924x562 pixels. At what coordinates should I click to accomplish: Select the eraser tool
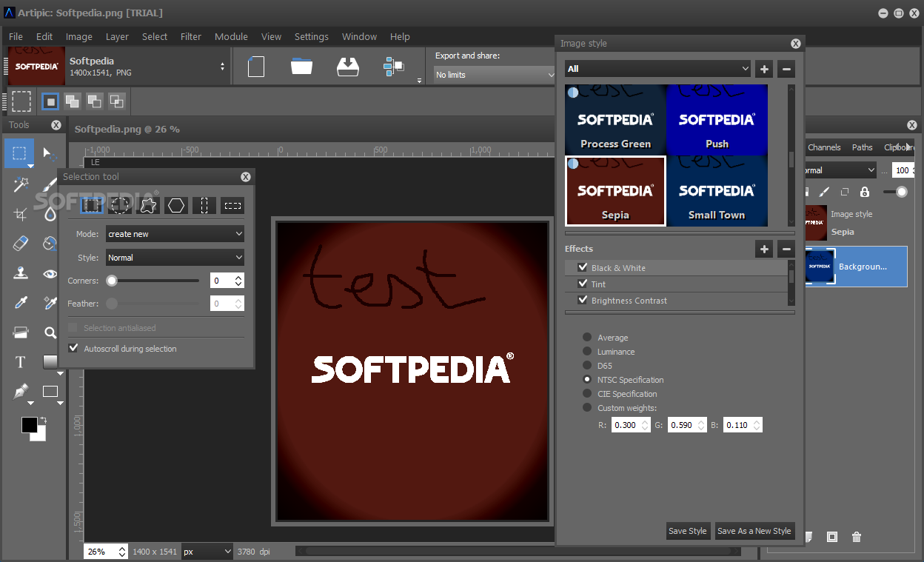(x=20, y=244)
